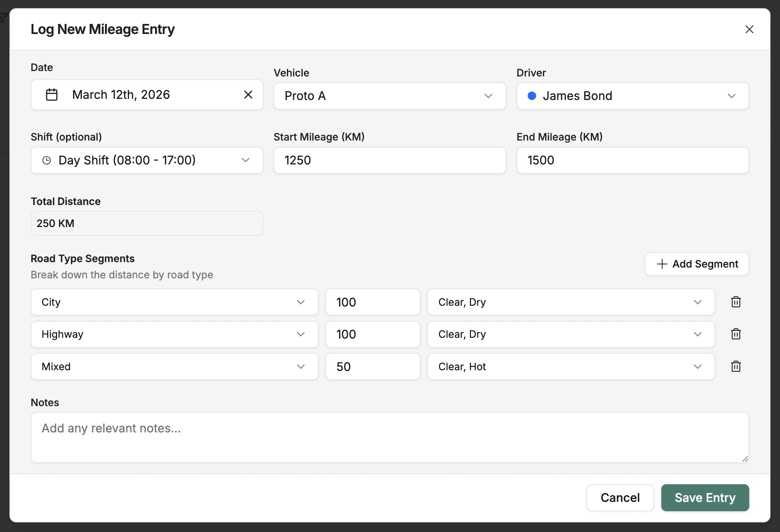Open the Shift dropdown showing Day Shift

tap(147, 160)
